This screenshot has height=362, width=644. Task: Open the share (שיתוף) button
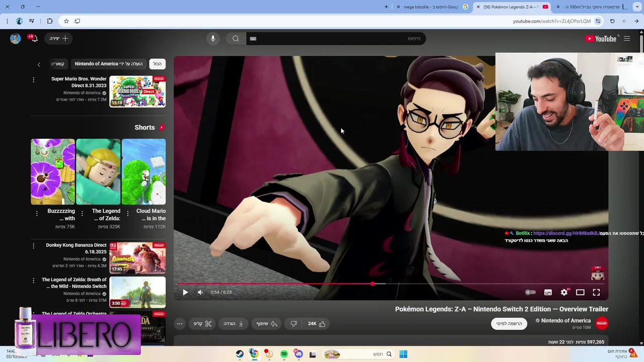(267, 324)
